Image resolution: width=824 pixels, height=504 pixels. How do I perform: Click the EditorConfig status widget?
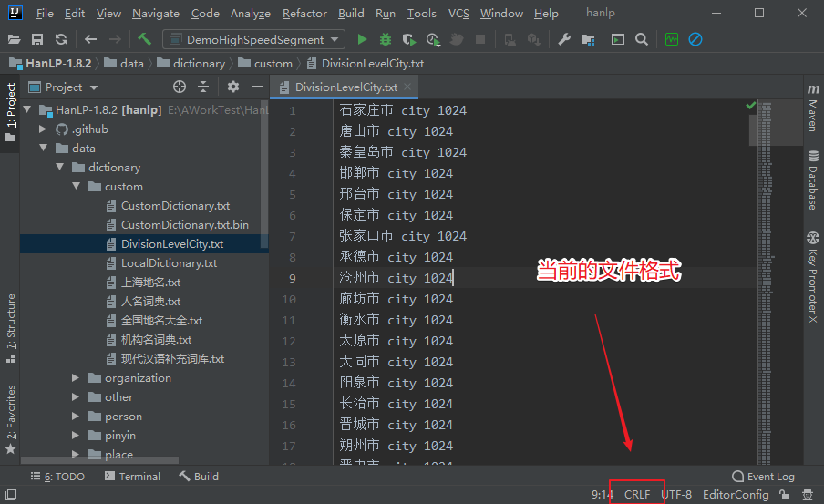(x=736, y=495)
